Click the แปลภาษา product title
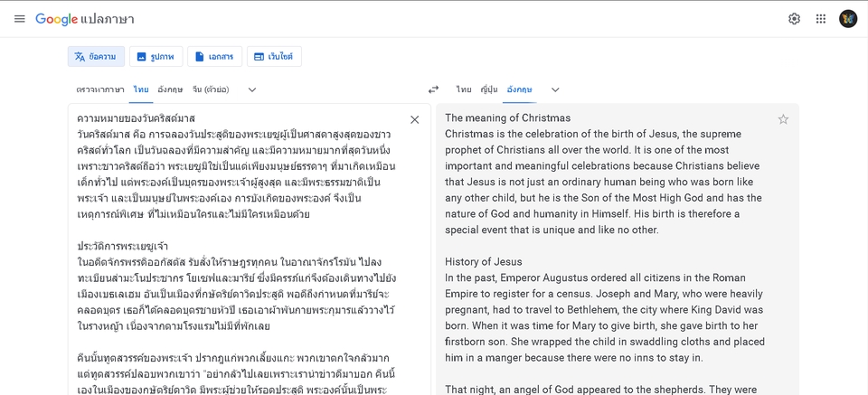 108,19
